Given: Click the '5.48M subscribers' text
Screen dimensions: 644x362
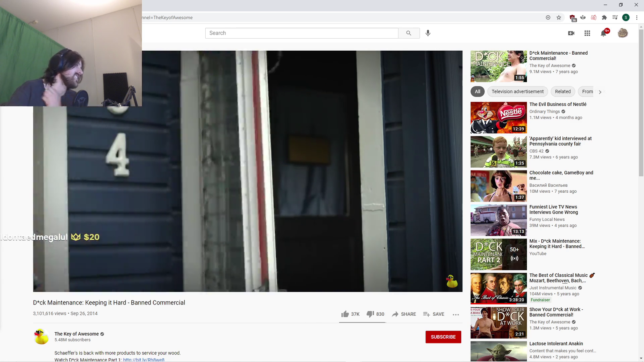Looking at the screenshot, I should click(72, 340).
